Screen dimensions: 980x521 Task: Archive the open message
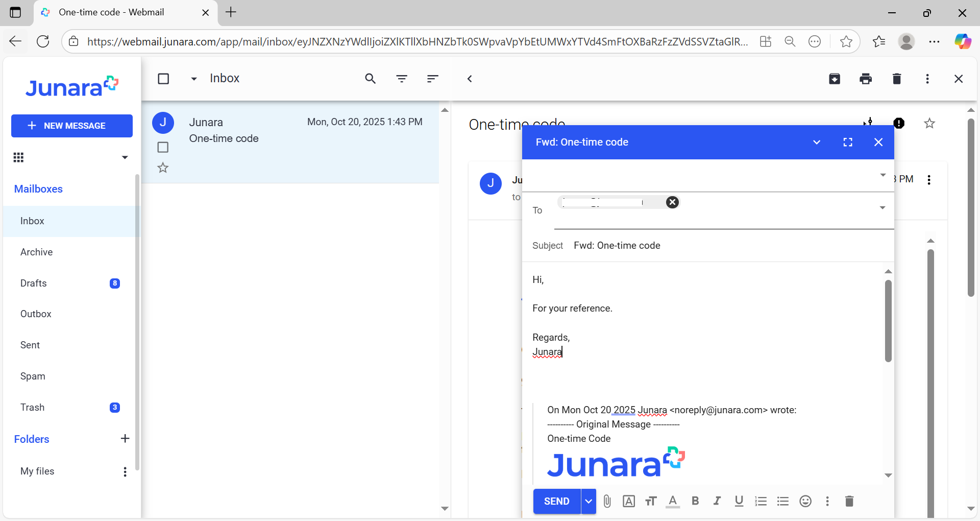835,79
